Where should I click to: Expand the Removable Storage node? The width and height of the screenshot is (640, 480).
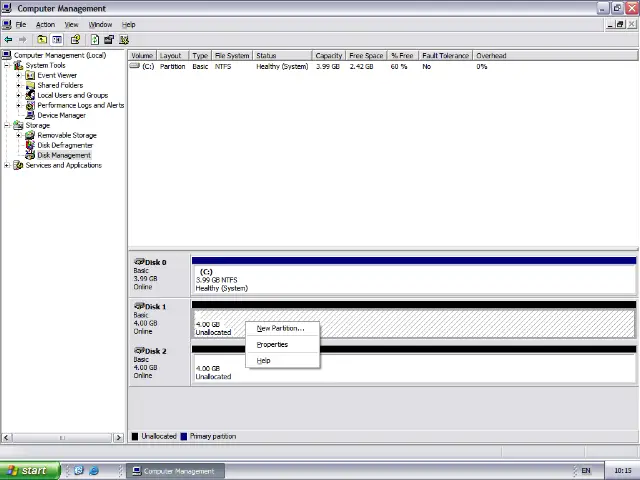pyautogui.click(x=18, y=136)
